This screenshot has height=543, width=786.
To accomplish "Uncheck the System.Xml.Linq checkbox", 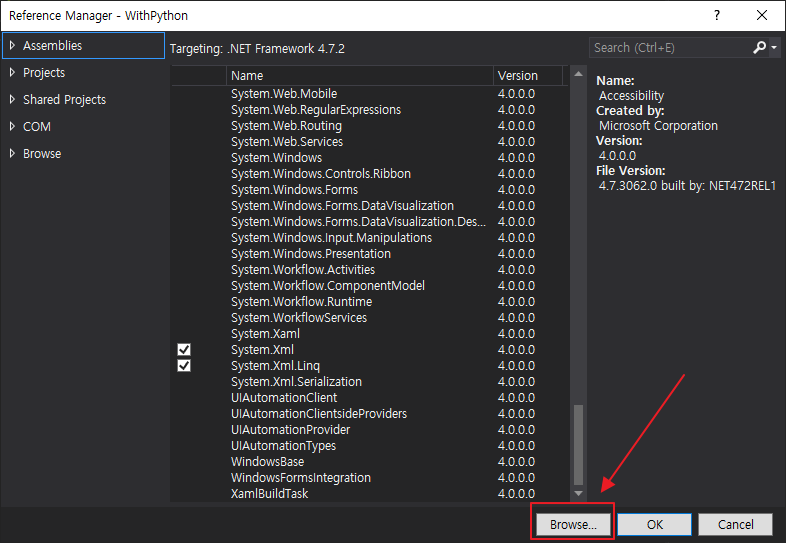I will pyautogui.click(x=184, y=366).
